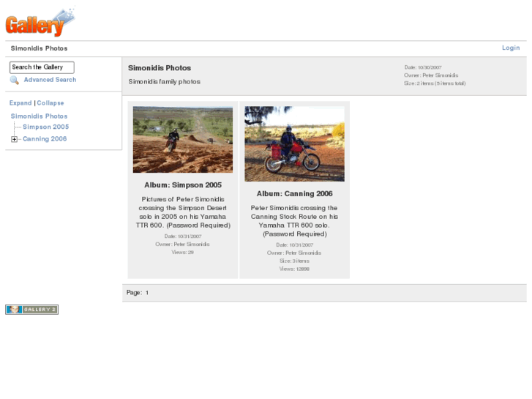This screenshot has width=532, height=399.
Task: Click the 'Owner: Peter Simonidis' header text
Action: (431, 75)
